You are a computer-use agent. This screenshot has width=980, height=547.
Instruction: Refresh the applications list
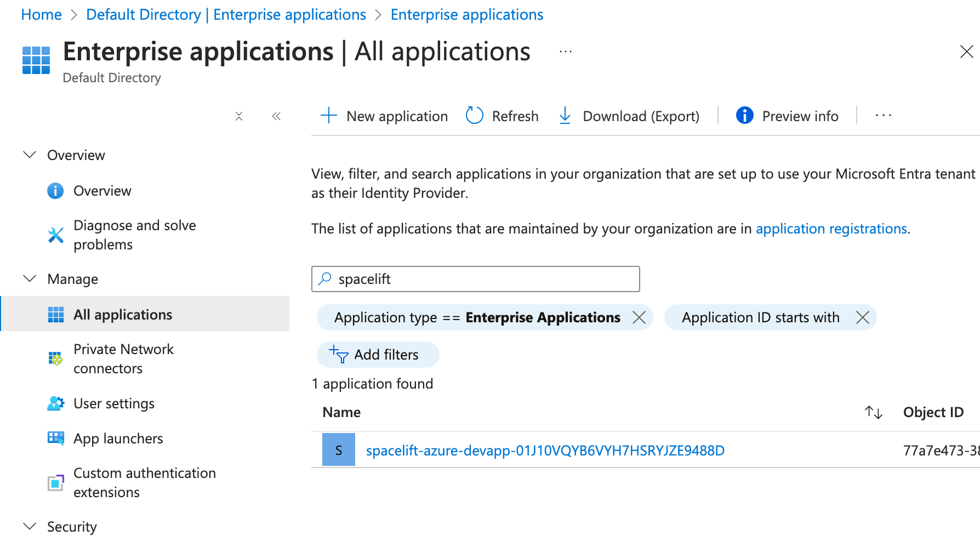(x=502, y=116)
